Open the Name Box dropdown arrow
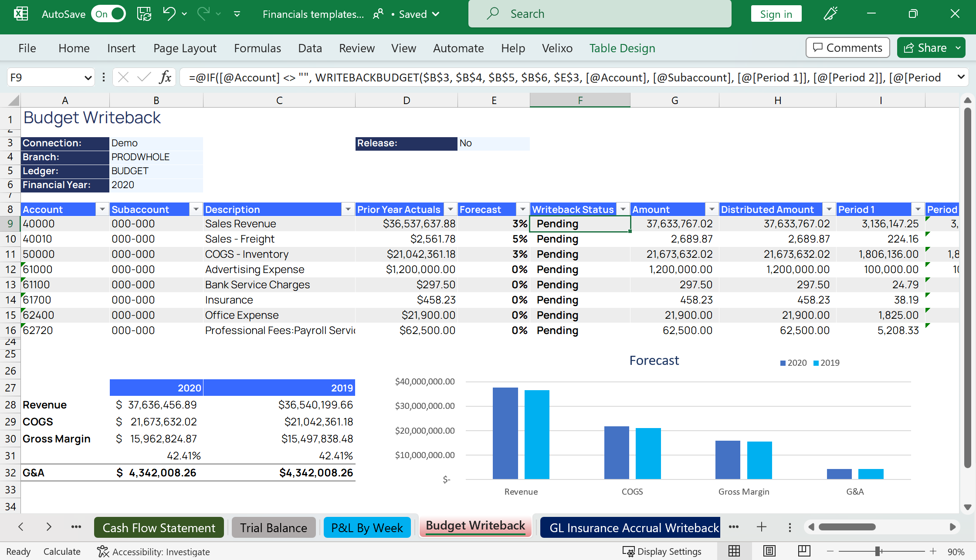 tap(88, 78)
